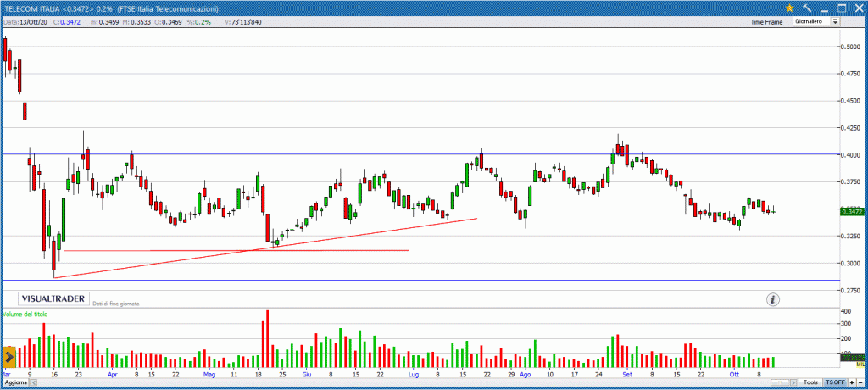The image size is (868, 390).
Task: Click the 'Dati di fine giornata' text
Action: 115,304
